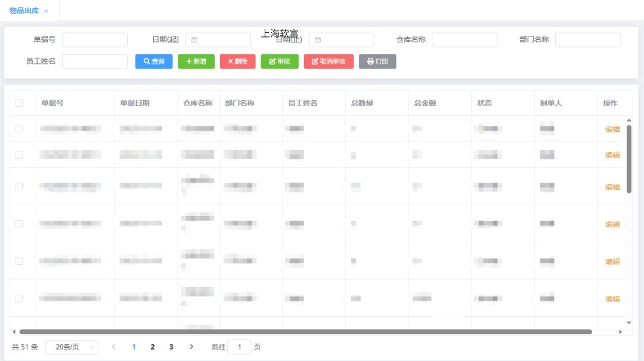Click the 取消审核 cancel approval button
Viewport: 644px width, 361px height.
329,61
